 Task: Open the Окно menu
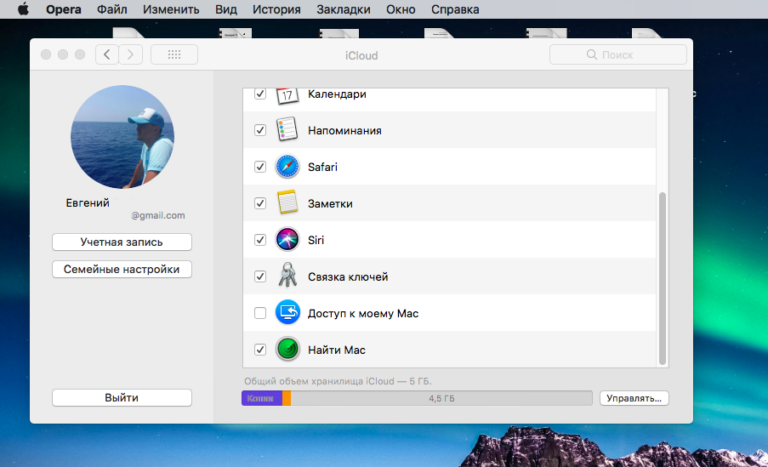pyautogui.click(x=401, y=9)
